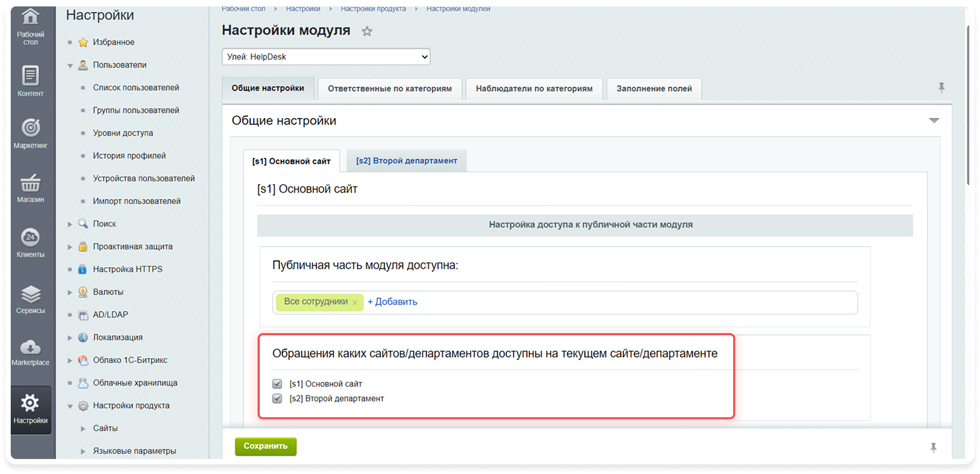Open Устройства пользователей in sidebar

pyautogui.click(x=144, y=178)
